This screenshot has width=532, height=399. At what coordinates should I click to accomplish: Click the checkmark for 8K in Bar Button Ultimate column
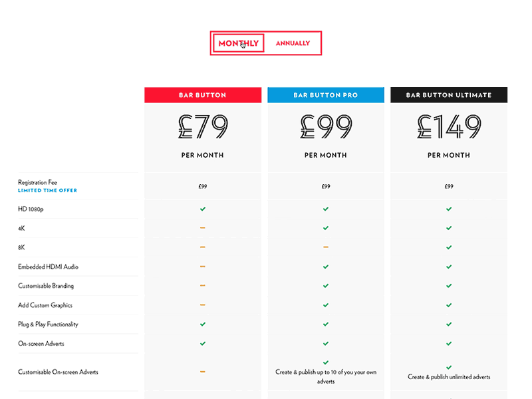pos(449,247)
